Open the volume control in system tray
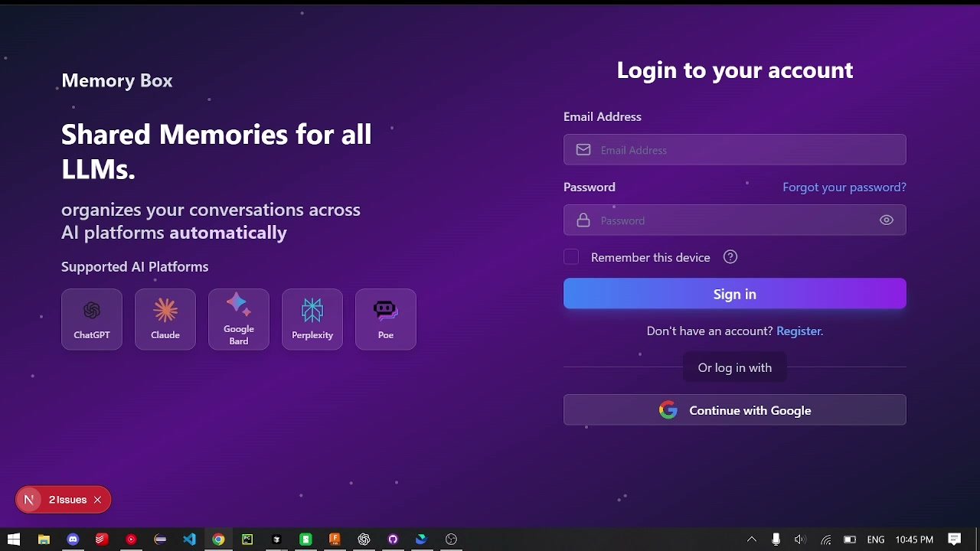Screen dimensions: 980x551 tap(800, 540)
